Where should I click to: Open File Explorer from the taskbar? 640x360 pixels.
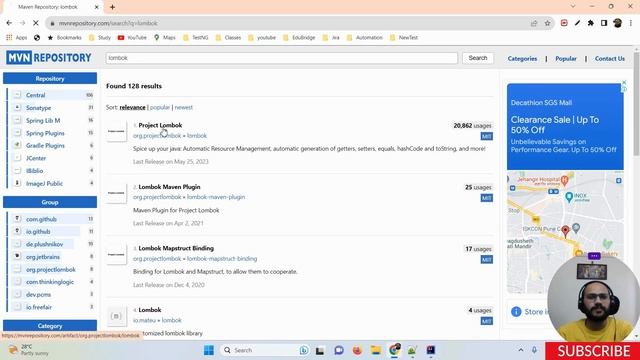(x=376, y=350)
